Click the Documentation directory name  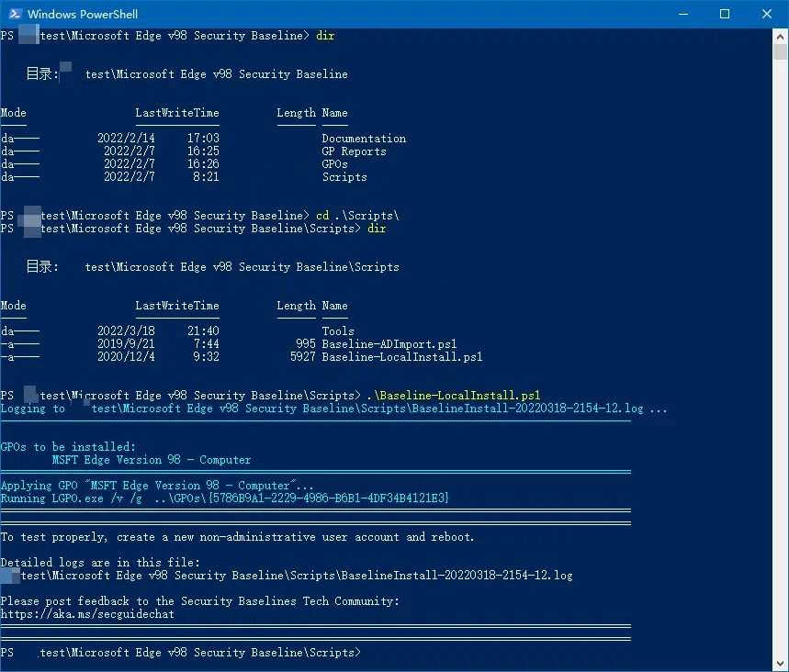tap(364, 139)
